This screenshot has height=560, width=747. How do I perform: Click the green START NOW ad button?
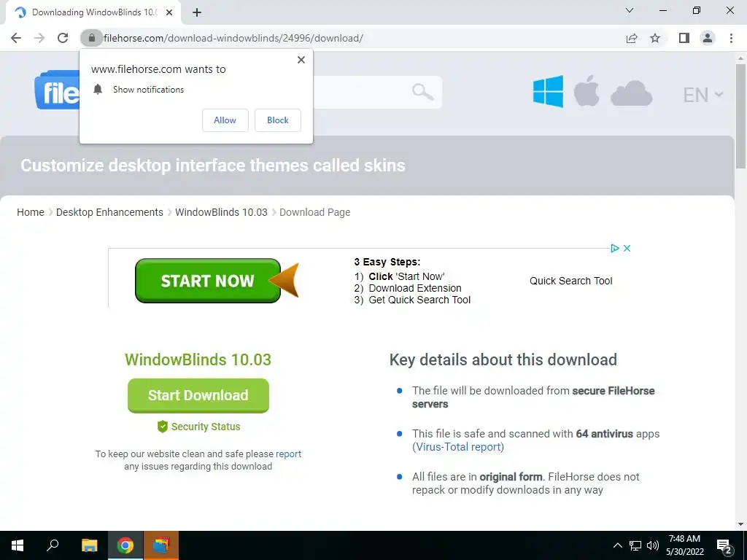click(208, 281)
